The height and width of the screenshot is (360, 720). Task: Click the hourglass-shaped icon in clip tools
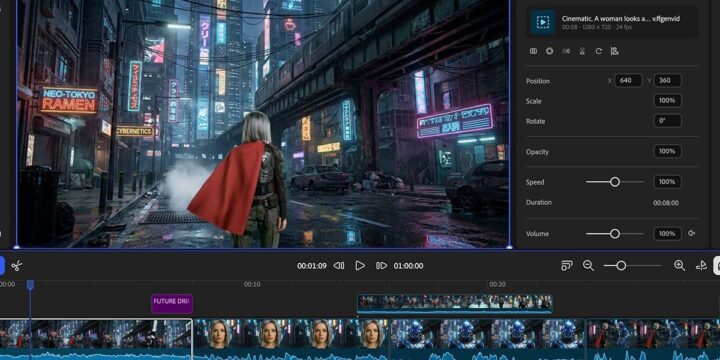coord(582,51)
